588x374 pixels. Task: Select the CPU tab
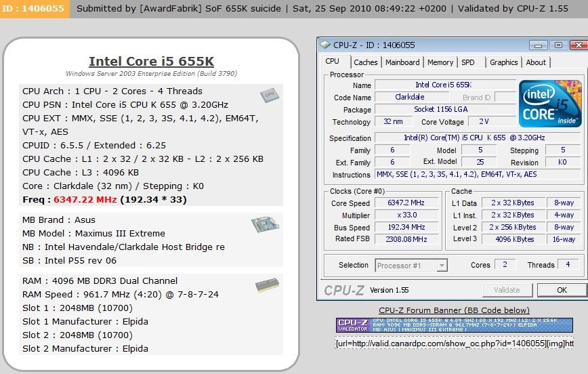tap(332, 61)
